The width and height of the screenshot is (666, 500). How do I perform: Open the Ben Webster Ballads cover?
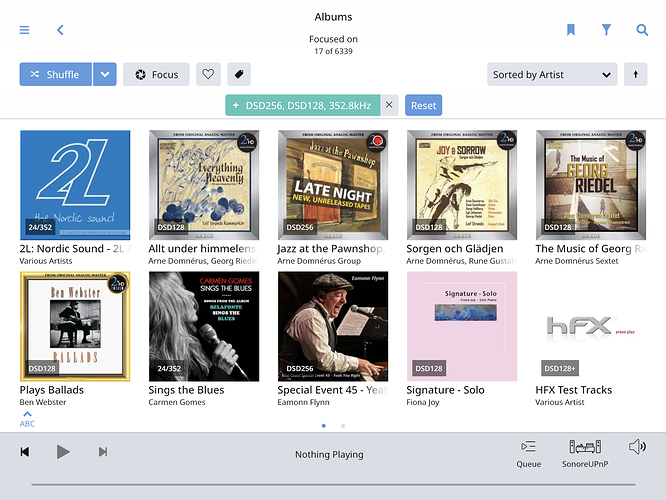75,326
